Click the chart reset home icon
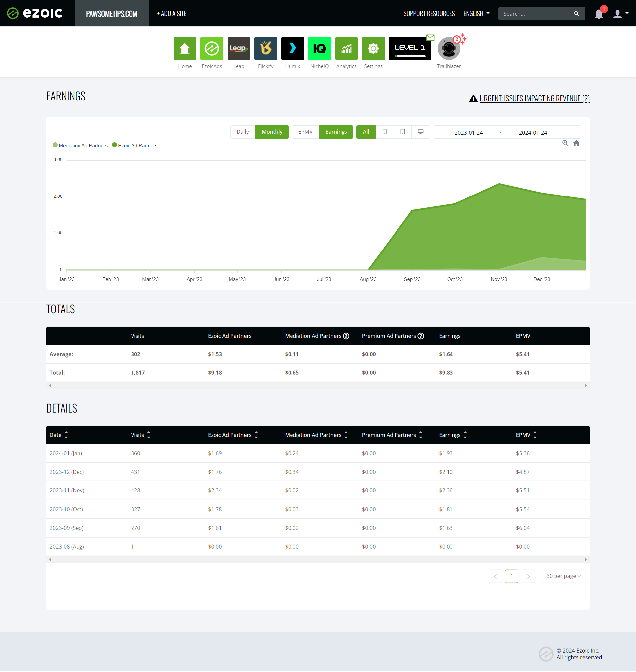 tap(576, 143)
